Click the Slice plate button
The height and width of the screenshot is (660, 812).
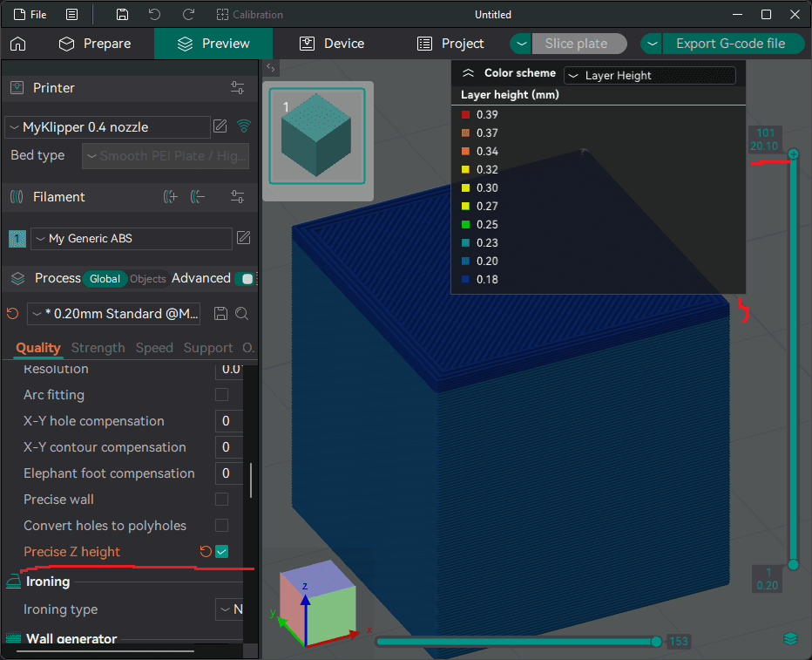(579, 44)
